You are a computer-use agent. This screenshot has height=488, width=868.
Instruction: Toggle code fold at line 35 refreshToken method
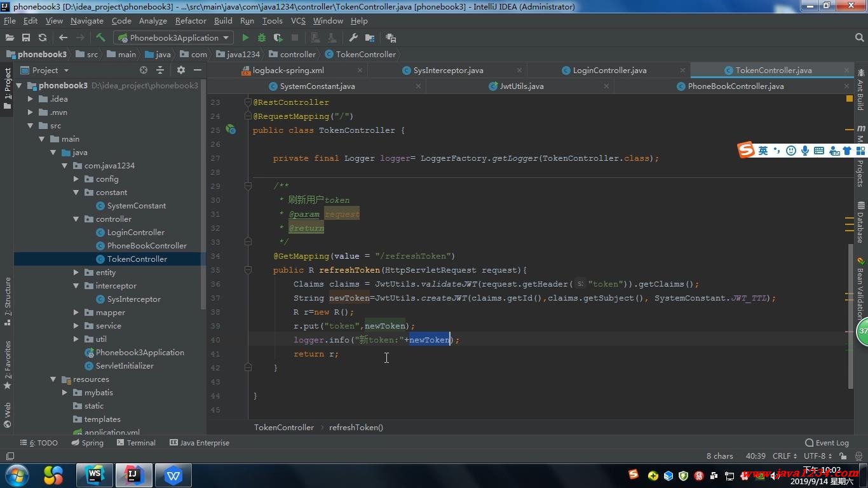click(x=248, y=269)
